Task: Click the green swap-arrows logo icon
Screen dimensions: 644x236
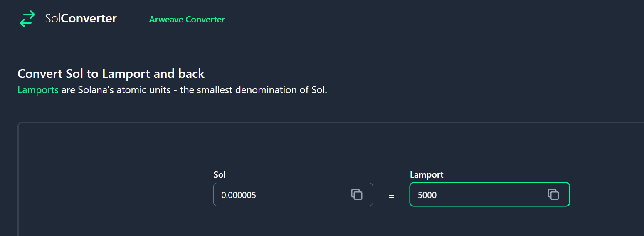Action: click(27, 19)
